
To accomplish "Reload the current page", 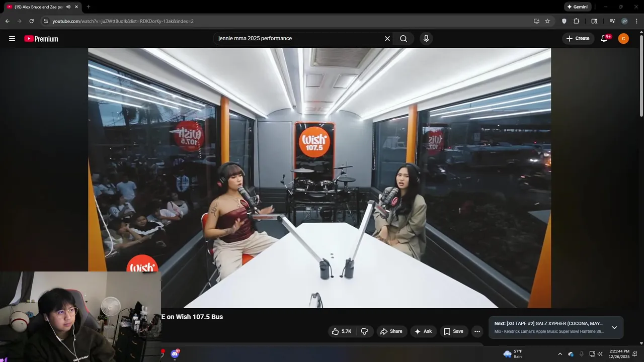I will coord(31,21).
